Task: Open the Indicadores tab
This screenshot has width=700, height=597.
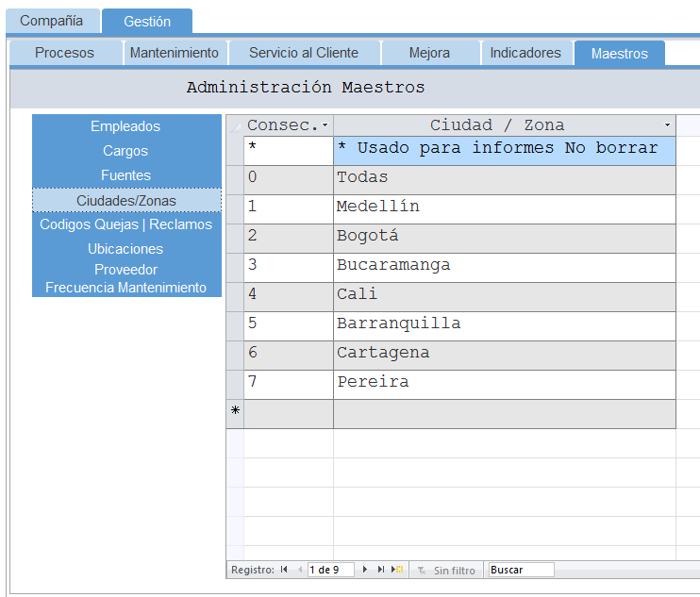Action: click(x=525, y=53)
